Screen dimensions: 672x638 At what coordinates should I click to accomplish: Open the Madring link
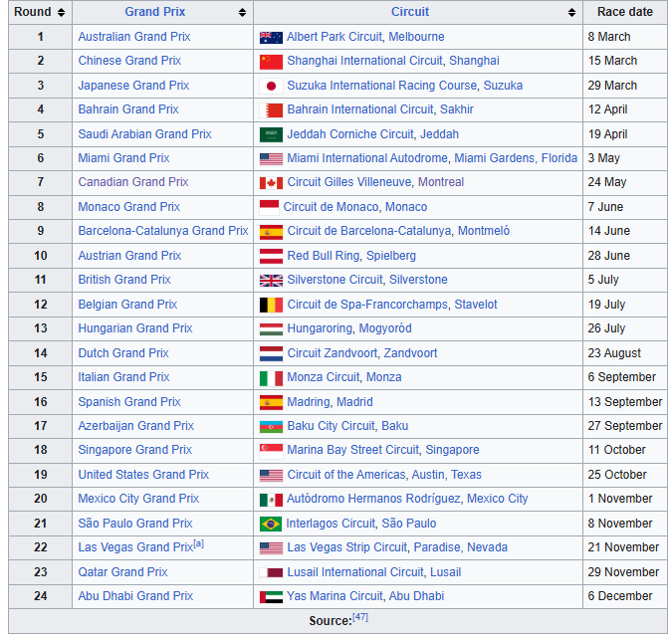click(x=309, y=402)
